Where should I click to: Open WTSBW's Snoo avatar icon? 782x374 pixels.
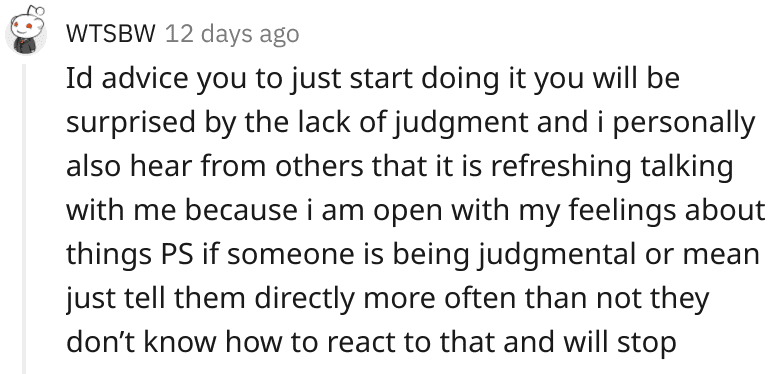[26, 30]
